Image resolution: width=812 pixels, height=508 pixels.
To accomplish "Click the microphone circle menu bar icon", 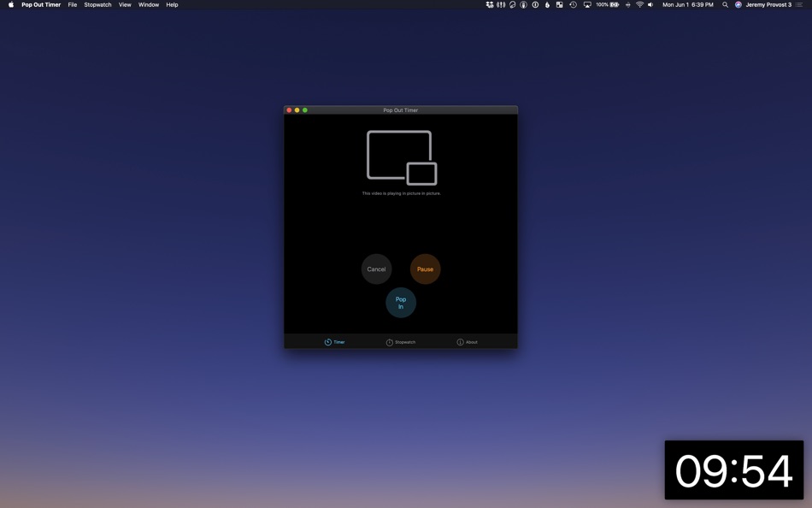I will coord(524,4).
